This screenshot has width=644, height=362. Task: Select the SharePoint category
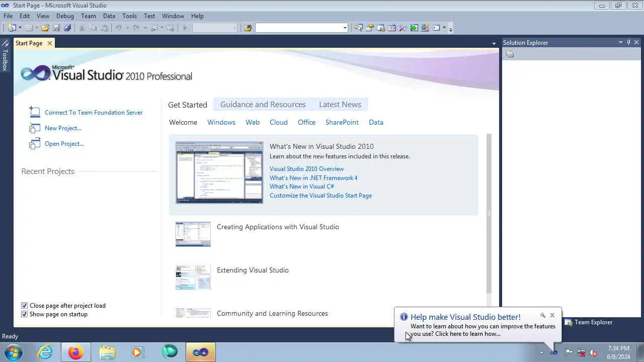click(x=342, y=122)
